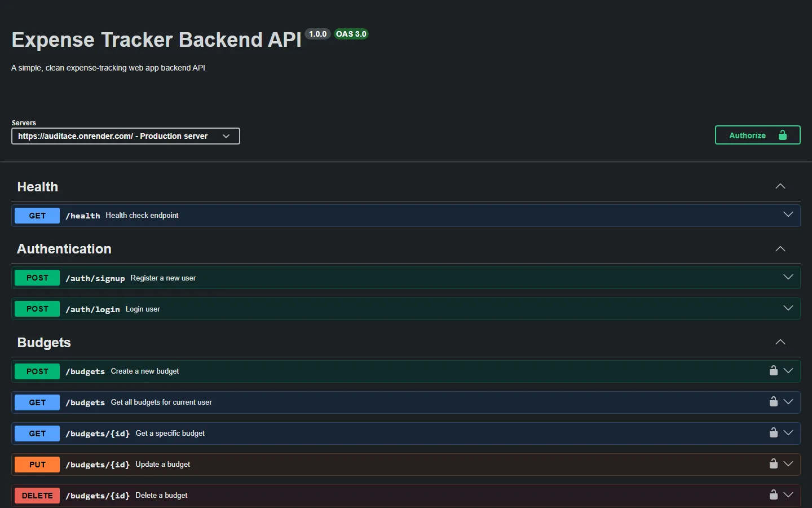Expand the GET /health endpoint chevron
Screen dimensions: 812x508
click(788, 214)
